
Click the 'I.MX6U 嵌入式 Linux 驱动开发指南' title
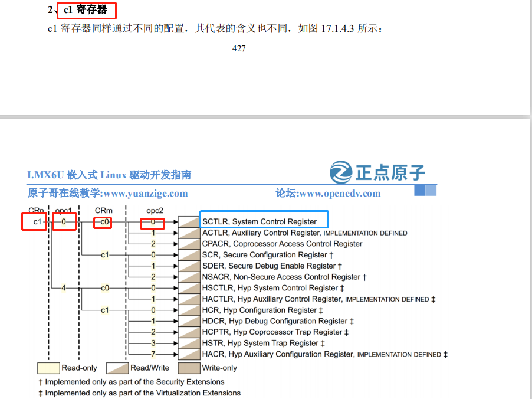(x=109, y=175)
